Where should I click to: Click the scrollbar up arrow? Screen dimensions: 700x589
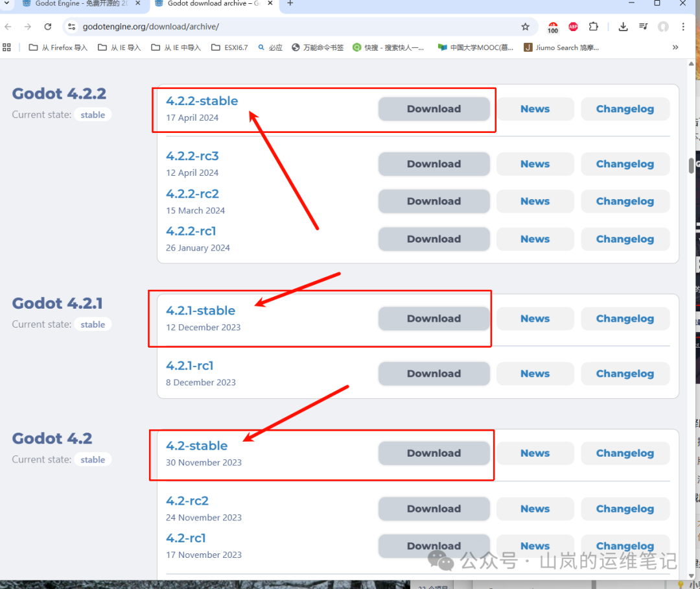pos(691,64)
